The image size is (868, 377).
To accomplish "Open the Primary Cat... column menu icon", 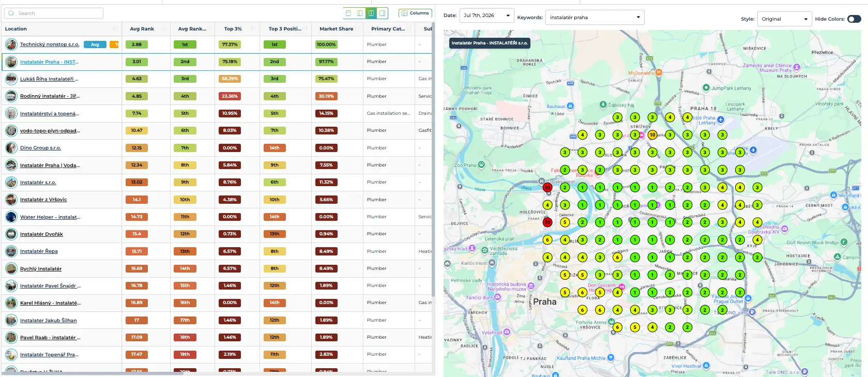I will click(409, 29).
